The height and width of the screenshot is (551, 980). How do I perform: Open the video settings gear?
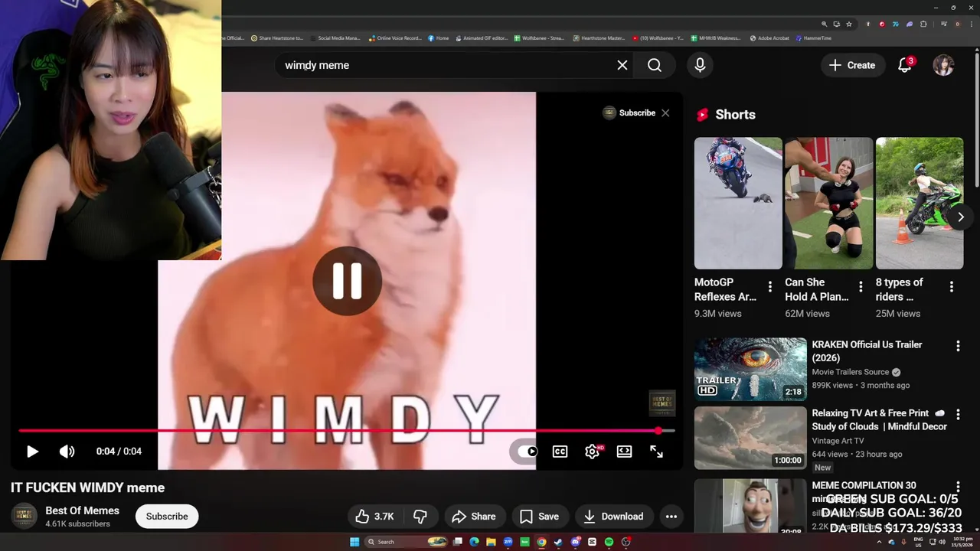(x=592, y=452)
